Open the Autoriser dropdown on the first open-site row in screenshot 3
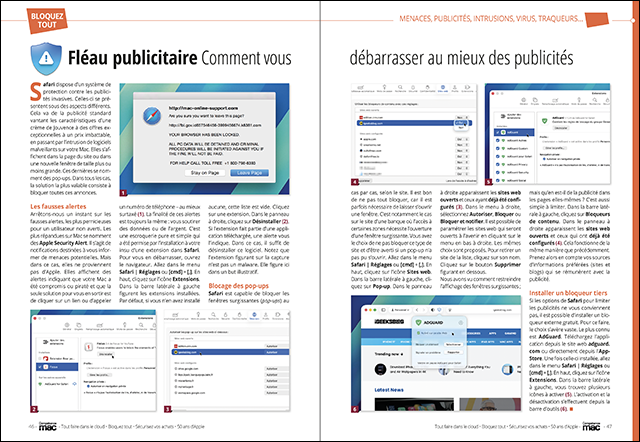 pos(277,346)
